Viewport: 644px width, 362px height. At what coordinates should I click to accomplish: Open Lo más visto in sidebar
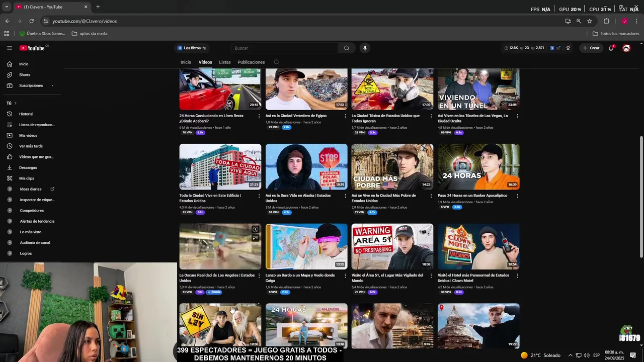[x=30, y=232]
